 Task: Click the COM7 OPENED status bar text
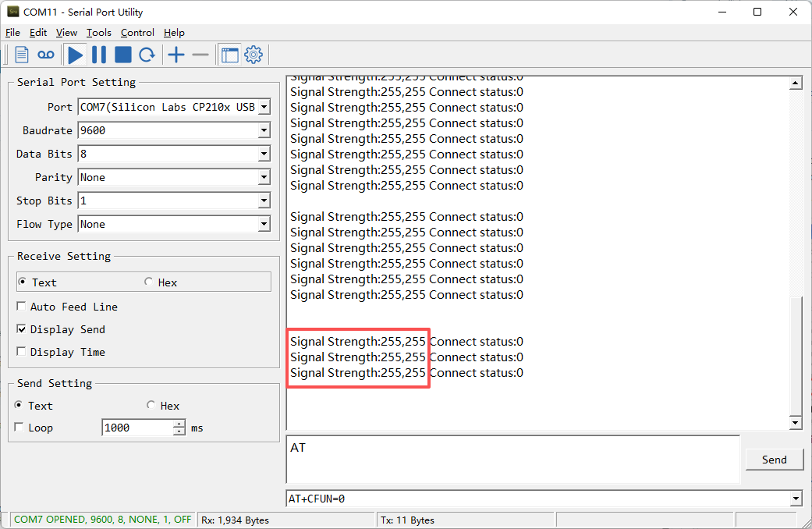click(102, 520)
